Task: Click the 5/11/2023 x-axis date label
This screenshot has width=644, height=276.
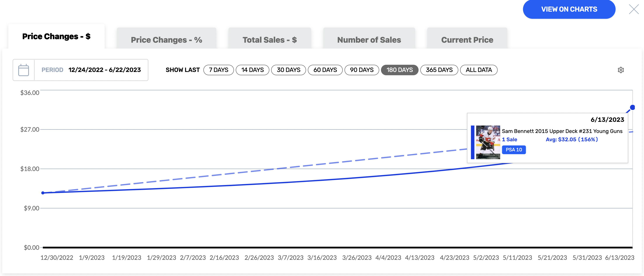Action: 517,257
